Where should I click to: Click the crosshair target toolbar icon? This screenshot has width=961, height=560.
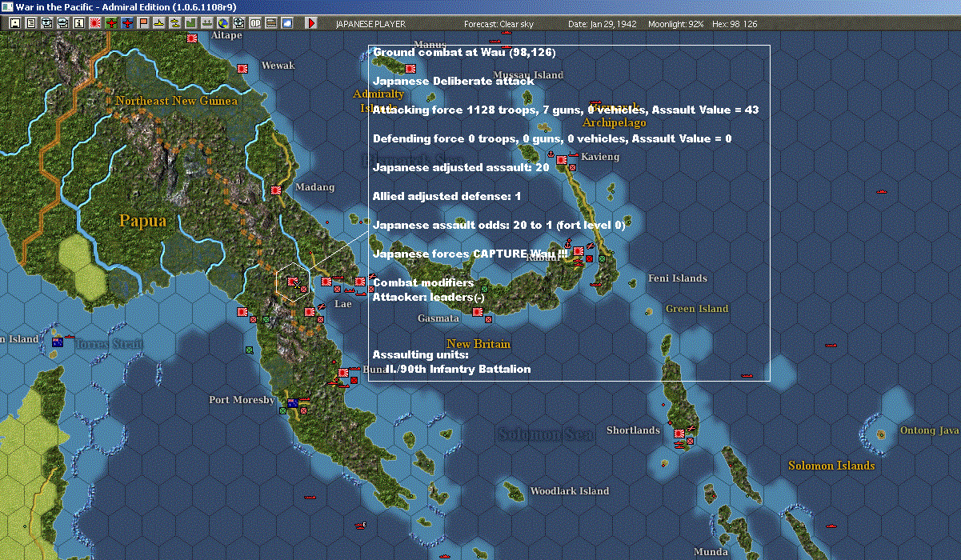click(x=239, y=23)
